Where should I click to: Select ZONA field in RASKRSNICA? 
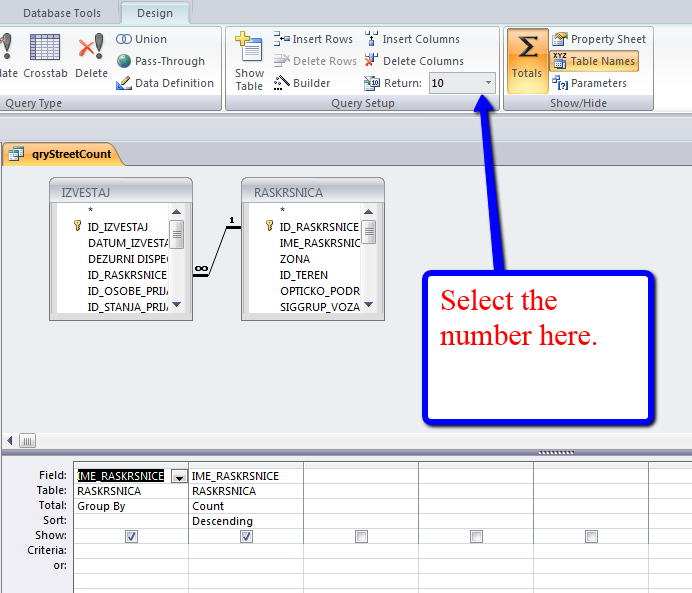(295, 259)
